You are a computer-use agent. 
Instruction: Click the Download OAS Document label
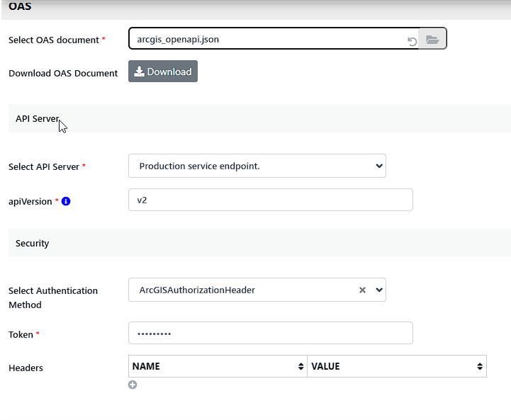pyautogui.click(x=63, y=73)
